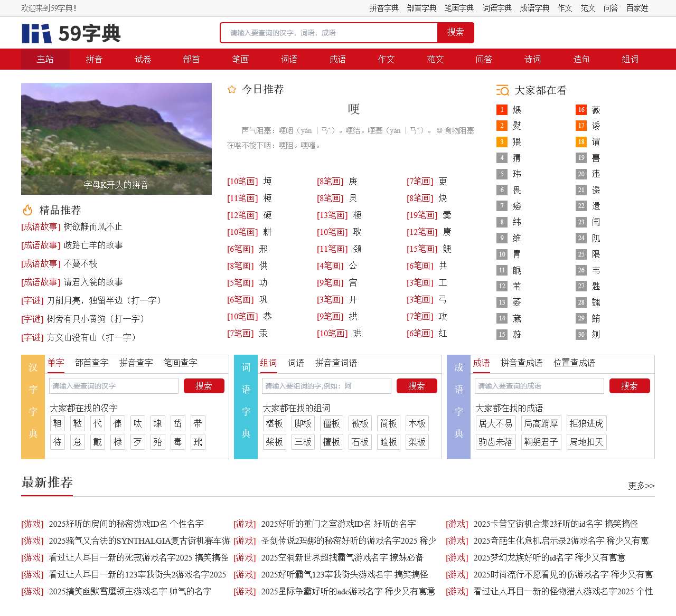Click the flame icon beside 精品推荐
676x616 pixels.
pos(27,210)
